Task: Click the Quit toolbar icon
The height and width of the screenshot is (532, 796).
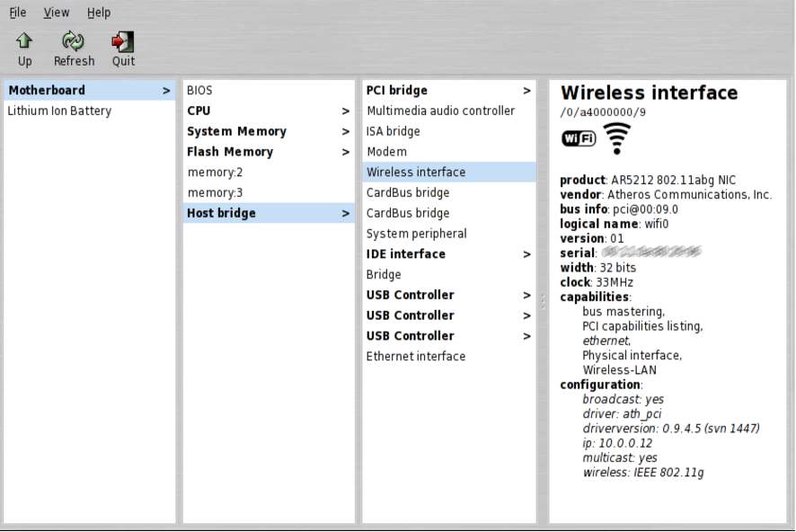Action: [123, 41]
